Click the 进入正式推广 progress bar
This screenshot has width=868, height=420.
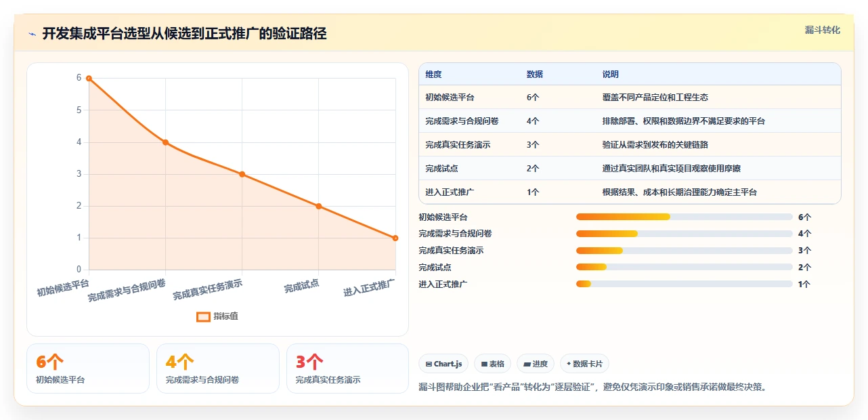[x=684, y=285]
